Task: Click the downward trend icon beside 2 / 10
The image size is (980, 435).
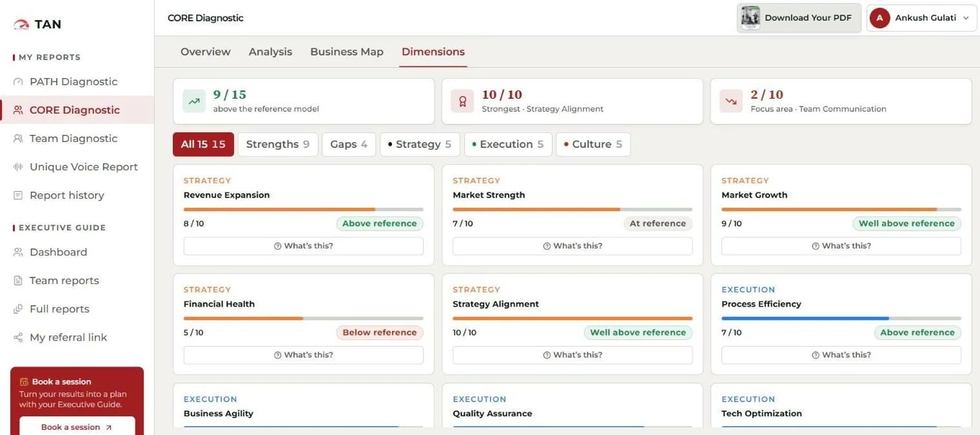Action: tap(731, 101)
